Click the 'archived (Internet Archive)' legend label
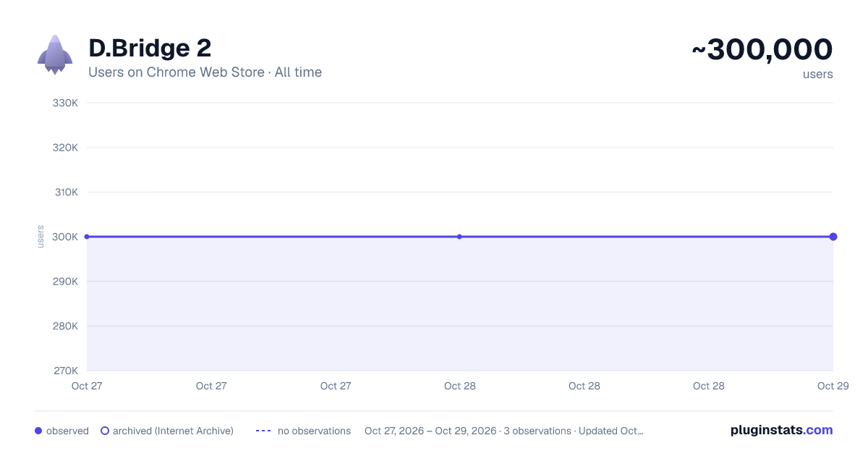The height and width of the screenshot is (456, 868). pyautogui.click(x=173, y=431)
